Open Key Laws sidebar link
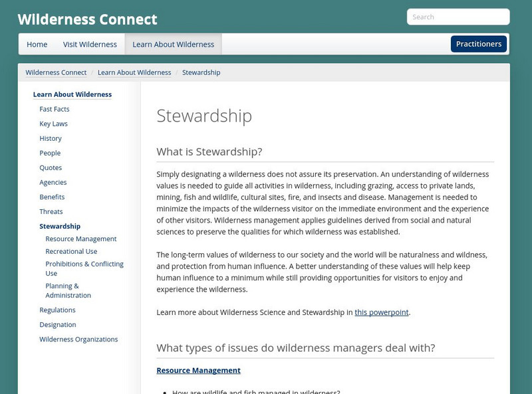 tap(53, 124)
